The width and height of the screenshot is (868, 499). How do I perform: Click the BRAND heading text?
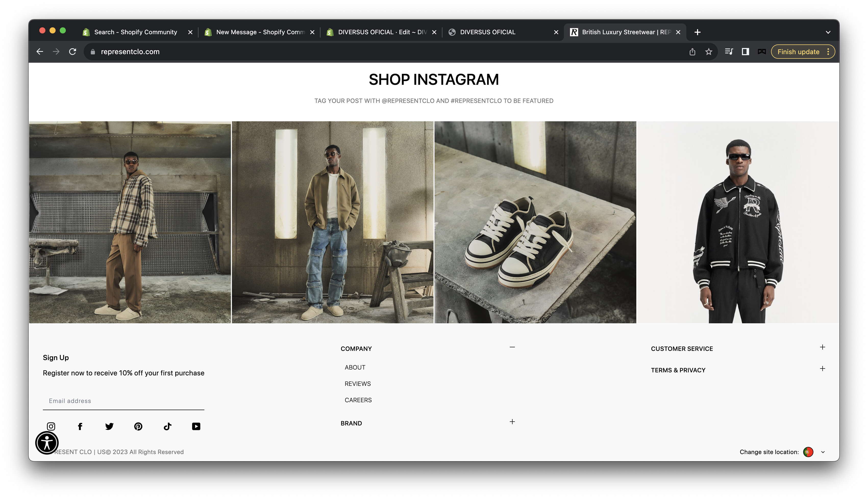click(351, 424)
